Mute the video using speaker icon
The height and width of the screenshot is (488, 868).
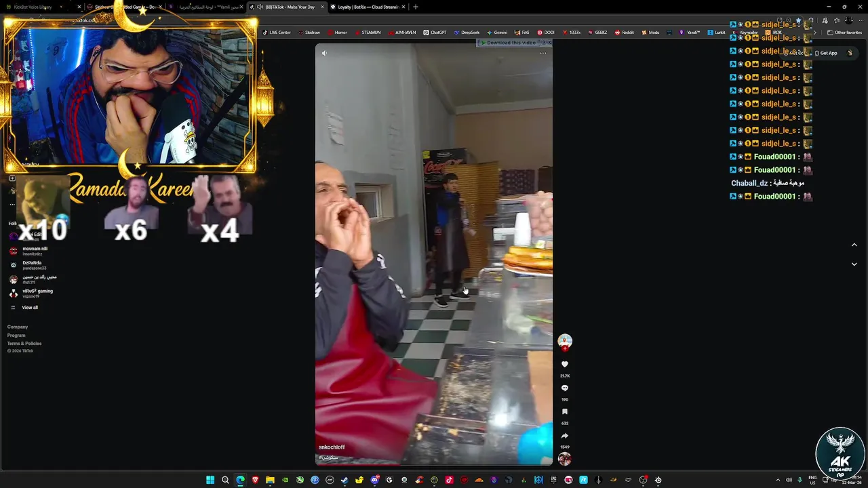point(324,53)
